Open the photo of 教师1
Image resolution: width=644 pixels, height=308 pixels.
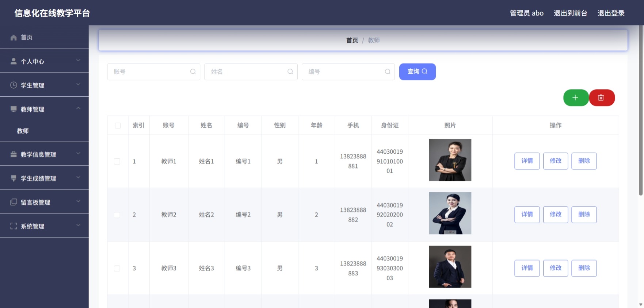pyautogui.click(x=450, y=160)
